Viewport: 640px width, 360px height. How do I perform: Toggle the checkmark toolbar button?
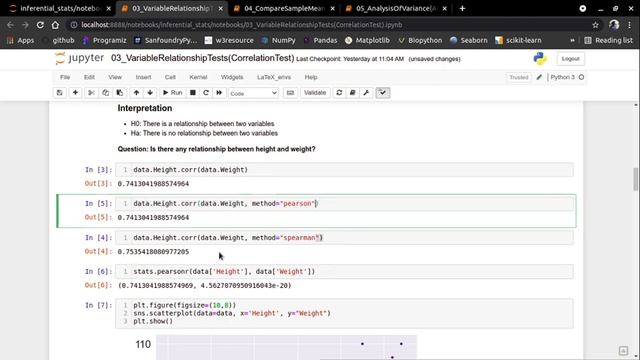[x=382, y=93]
